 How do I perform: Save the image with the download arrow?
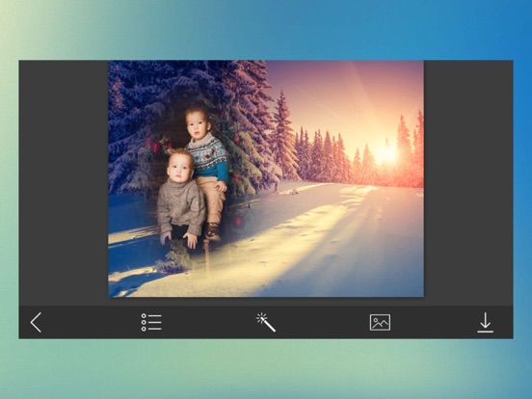coord(485,322)
